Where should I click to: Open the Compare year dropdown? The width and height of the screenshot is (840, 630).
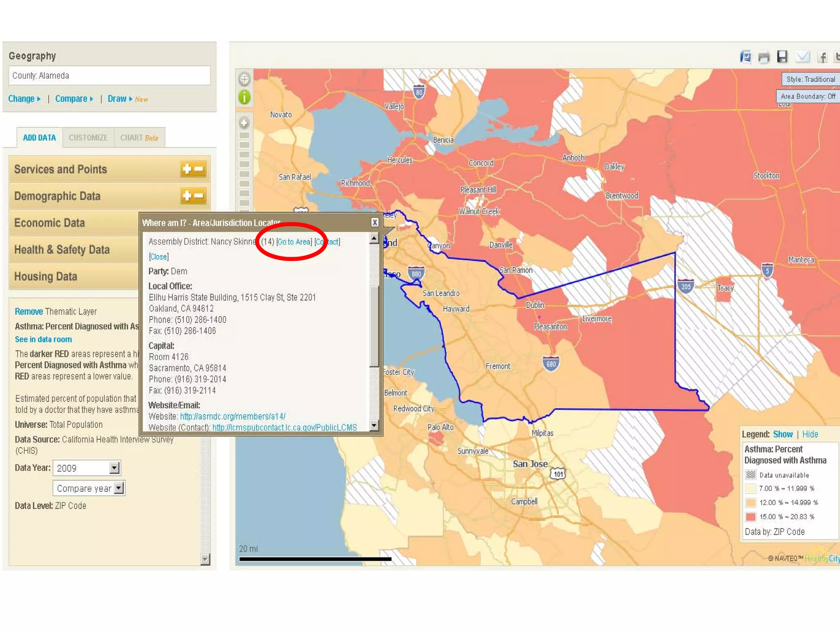click(119, 488)
